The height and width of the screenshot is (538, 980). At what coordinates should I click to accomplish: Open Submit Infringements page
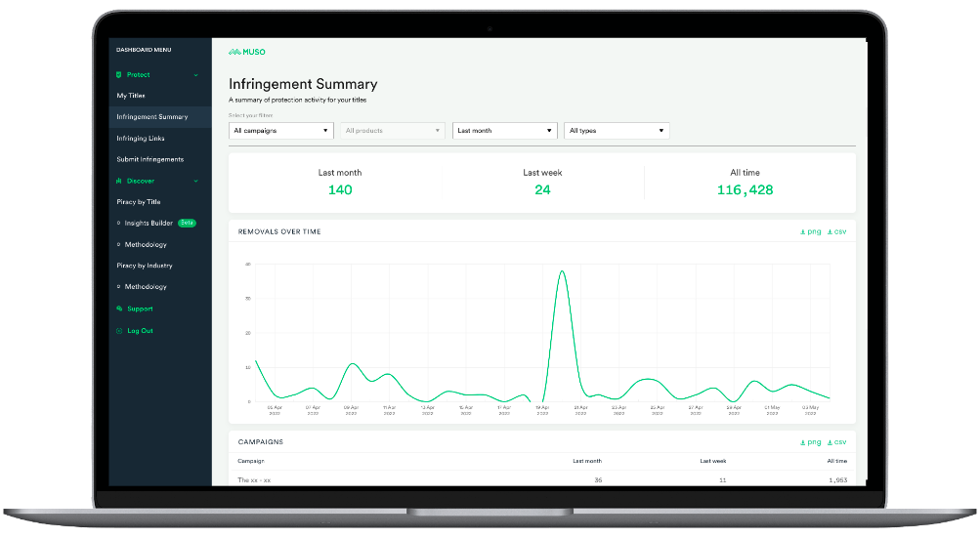click(150, 159)
